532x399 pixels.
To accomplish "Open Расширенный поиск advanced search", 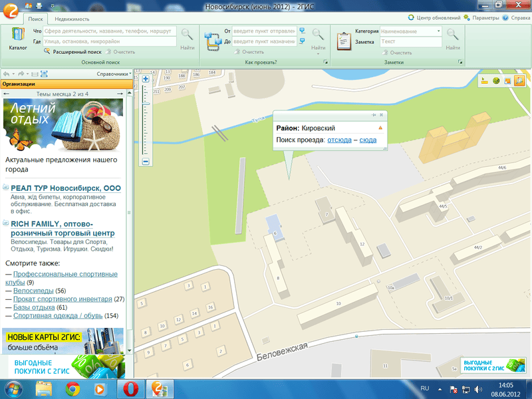I will (72, 52).
